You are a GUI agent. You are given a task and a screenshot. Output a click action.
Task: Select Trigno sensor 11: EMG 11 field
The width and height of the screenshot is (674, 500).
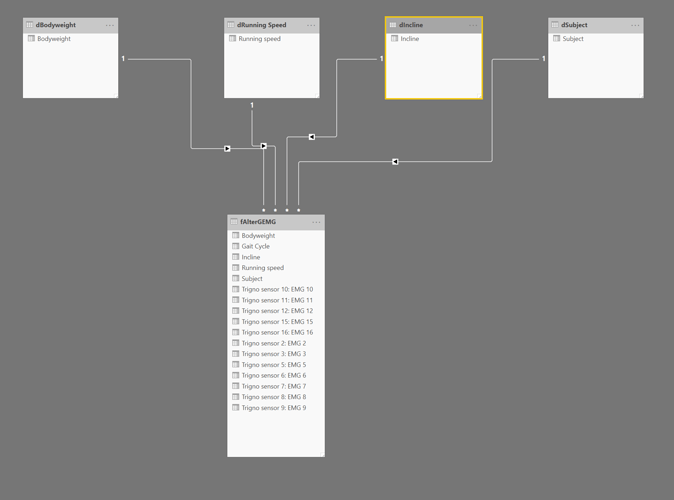(276, 300)
